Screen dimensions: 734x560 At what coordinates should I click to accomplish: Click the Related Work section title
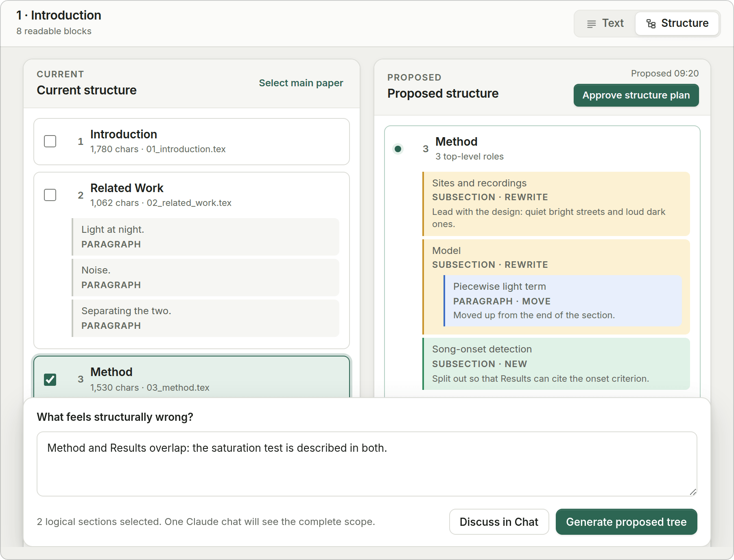pos(127,188)
